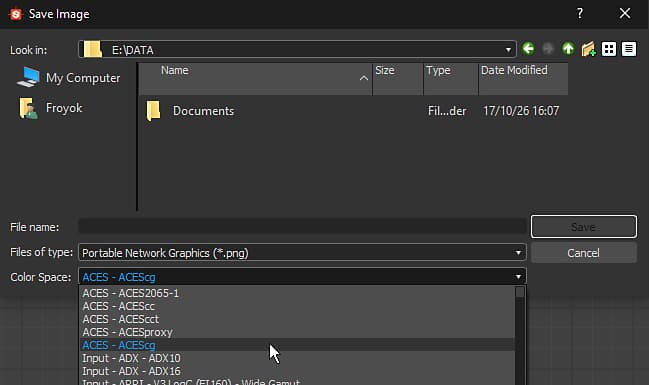Open My Computer in the sidebar
The height and width of the screenshot is (385, 649).
click(x=69, y=78)
